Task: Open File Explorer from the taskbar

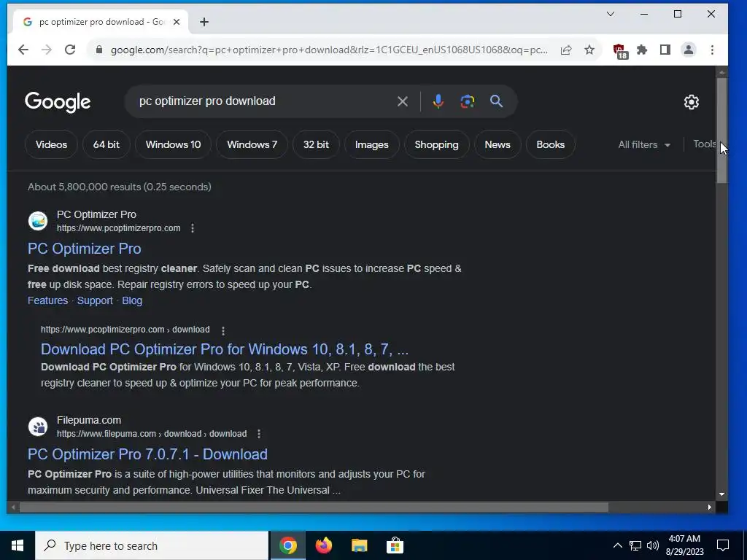Action: pos(359,545)
